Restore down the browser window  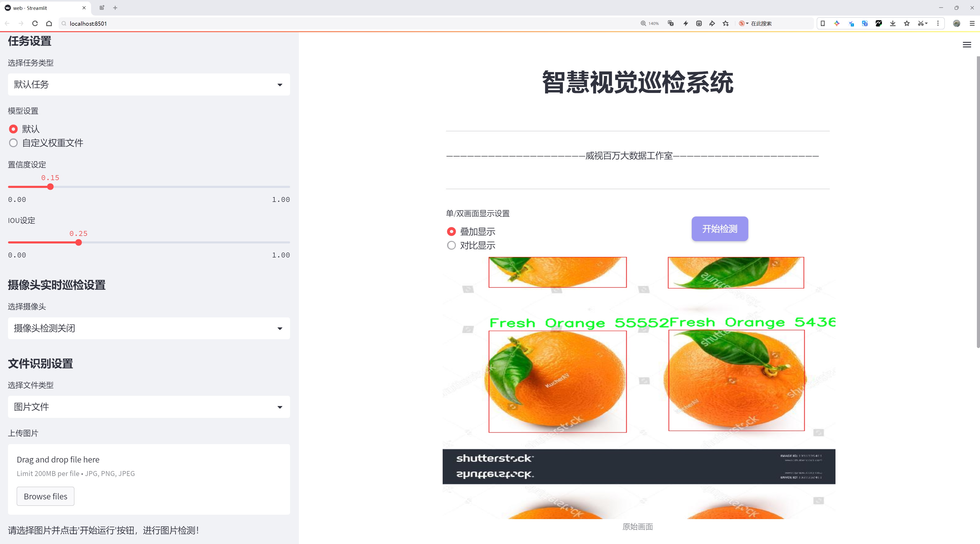point(956,8)
